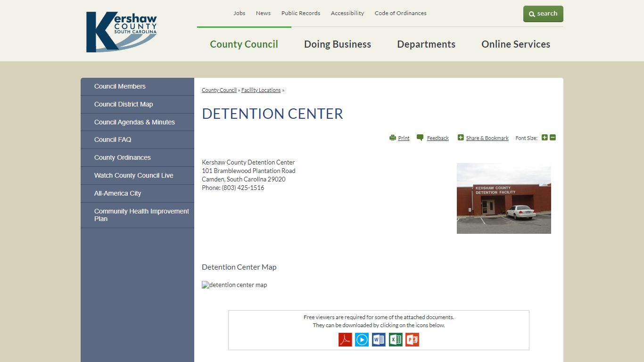The image size is (644, 362).
Task: Download media player viewer icon
Action: click(362, 340)
